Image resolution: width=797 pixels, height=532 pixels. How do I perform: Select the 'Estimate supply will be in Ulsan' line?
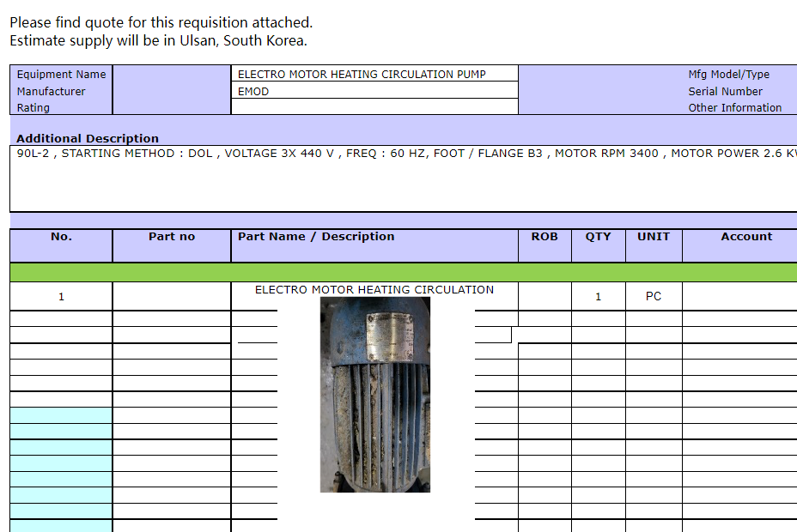[158, 40]
